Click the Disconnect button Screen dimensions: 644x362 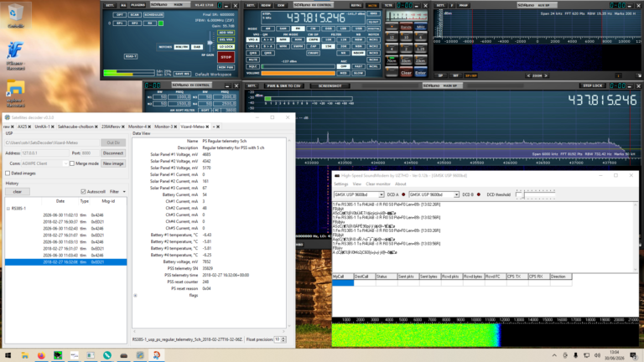point(113,153)
